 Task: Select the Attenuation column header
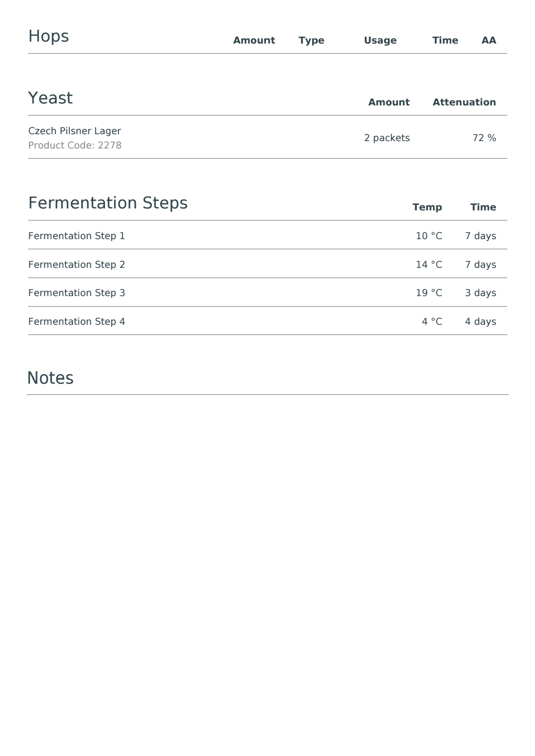[x=464, y=102]
